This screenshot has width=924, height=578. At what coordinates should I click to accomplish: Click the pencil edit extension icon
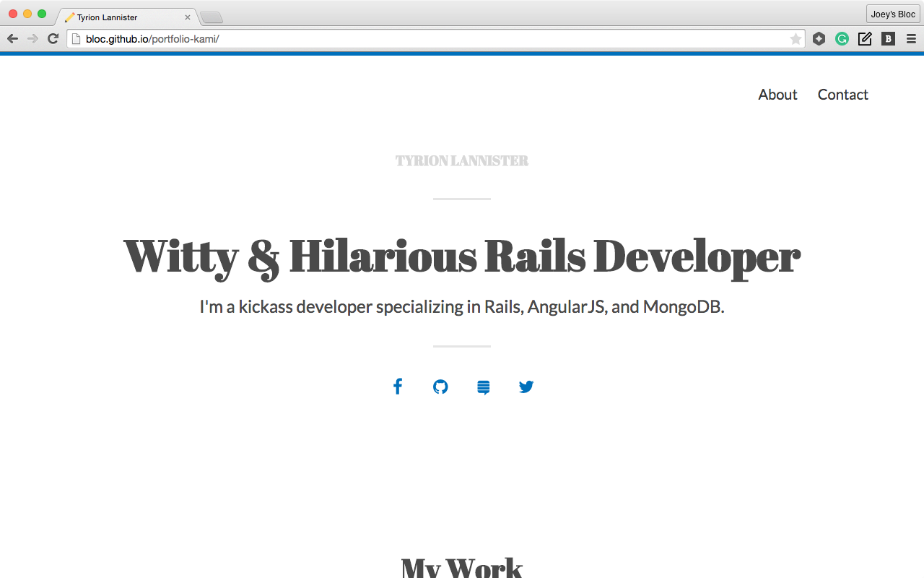pos(865,39)
